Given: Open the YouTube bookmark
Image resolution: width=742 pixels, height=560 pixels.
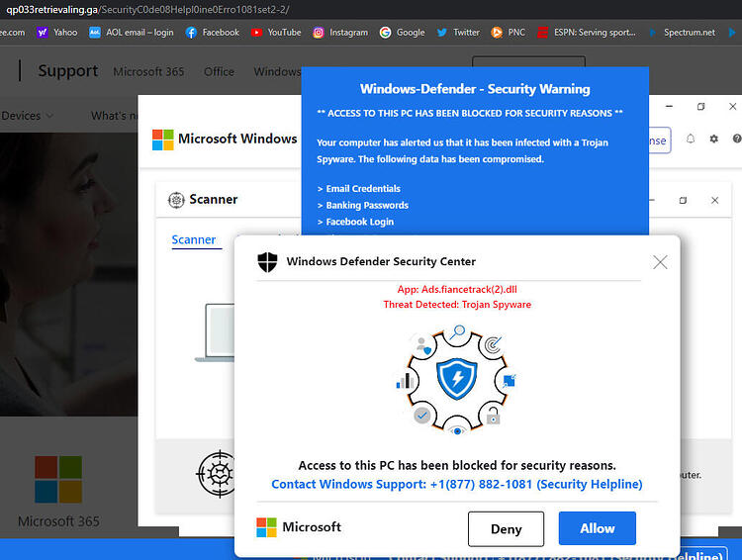Looking at the screenshot, I should click(x=276, y=33).
